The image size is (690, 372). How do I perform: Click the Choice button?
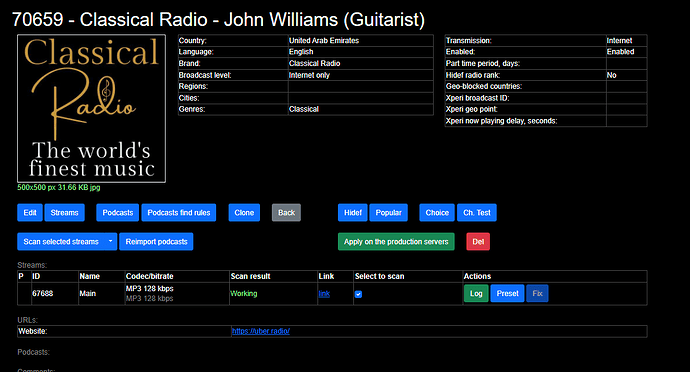(437, 213)
